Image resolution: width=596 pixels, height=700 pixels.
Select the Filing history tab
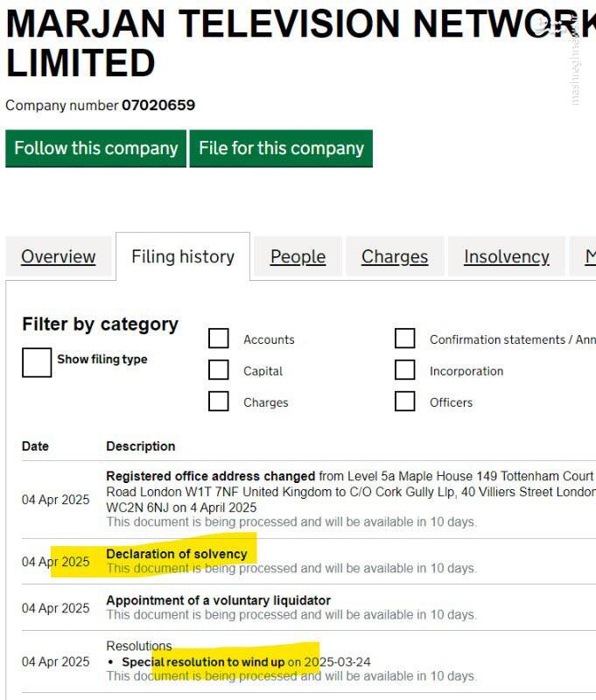(x=183, y=256)
